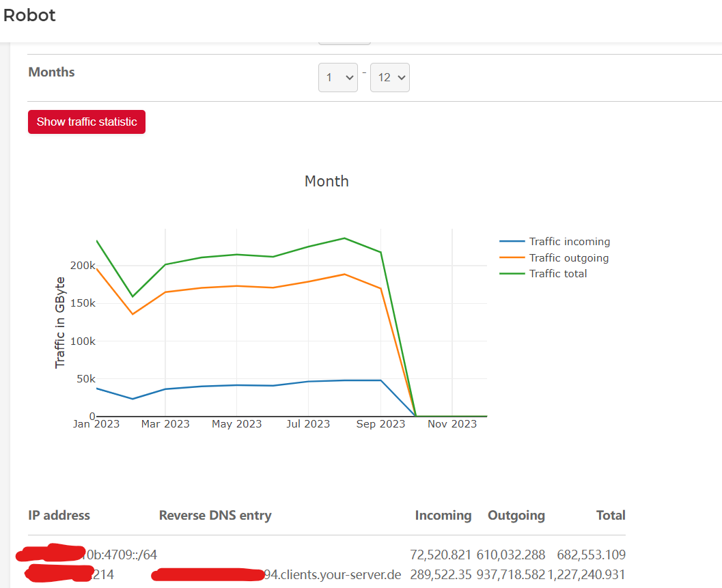Viewport: 722px width, 588px height.
Task: Toggle the Traffic outgoing legend entry
Action: pyautogui.click(x=568, y=258)
